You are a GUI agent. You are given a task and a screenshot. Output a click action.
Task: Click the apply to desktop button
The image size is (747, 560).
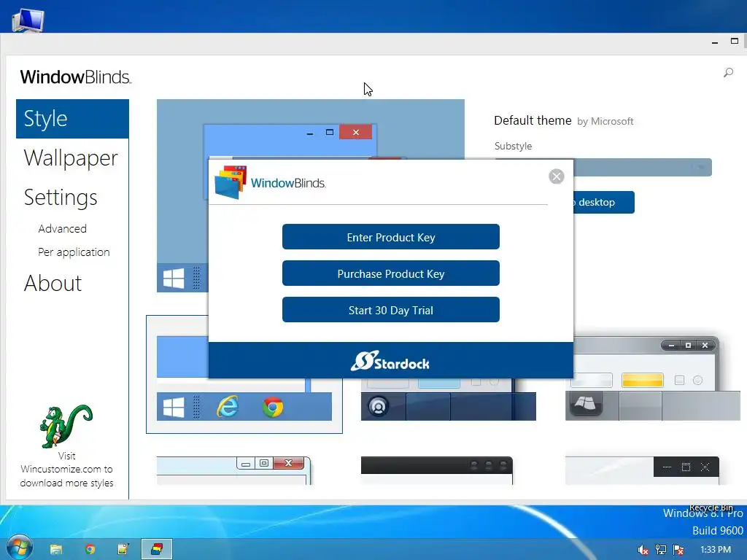[603, 203]
